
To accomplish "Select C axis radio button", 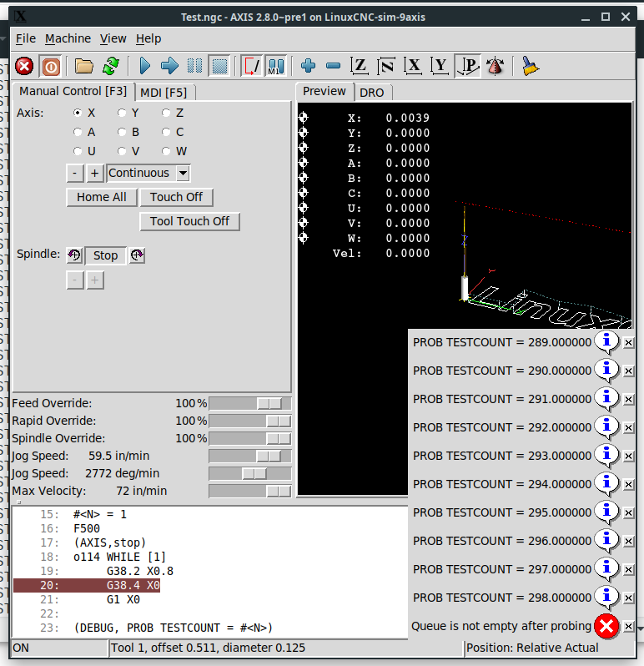I will tap(166, 132).
